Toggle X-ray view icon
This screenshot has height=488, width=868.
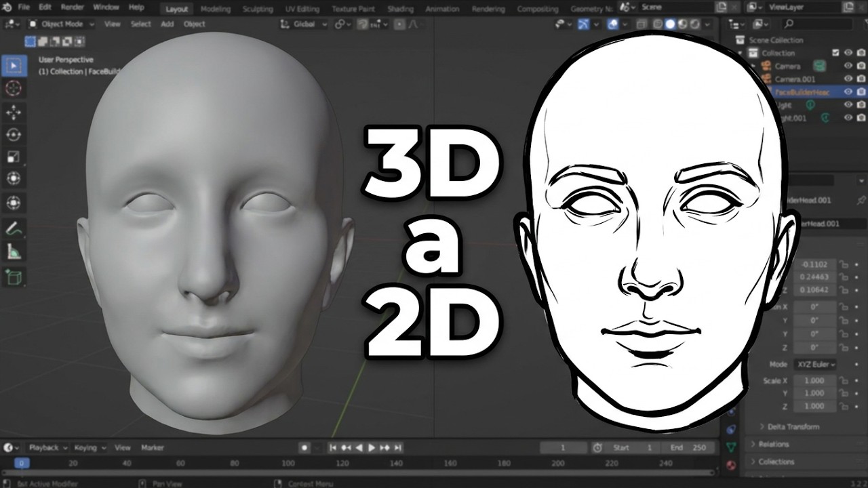click(x=642, y=24)
